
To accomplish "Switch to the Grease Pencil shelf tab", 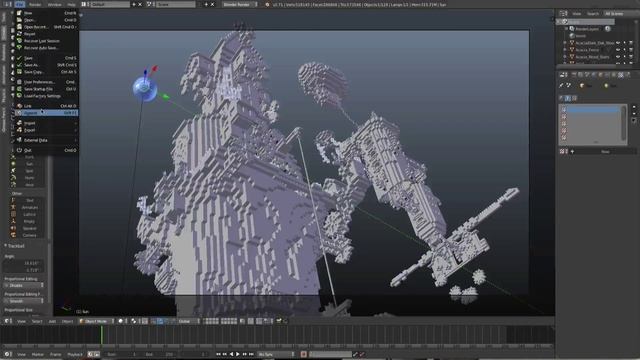I will coord(4,120).
